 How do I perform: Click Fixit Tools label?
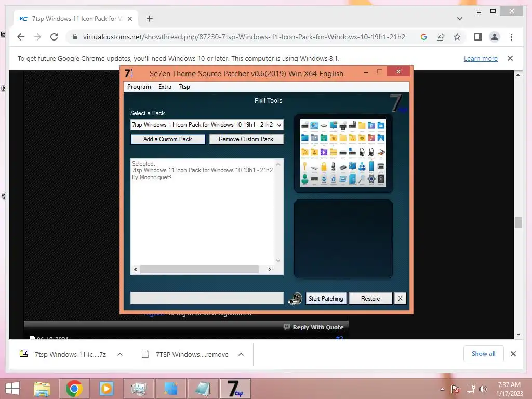(x=268, y=100)
